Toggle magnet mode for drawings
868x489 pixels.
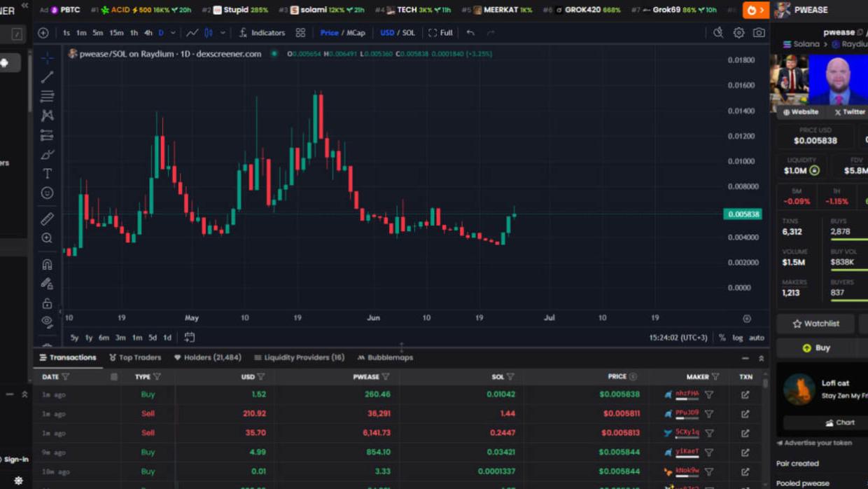click(47, 265)
